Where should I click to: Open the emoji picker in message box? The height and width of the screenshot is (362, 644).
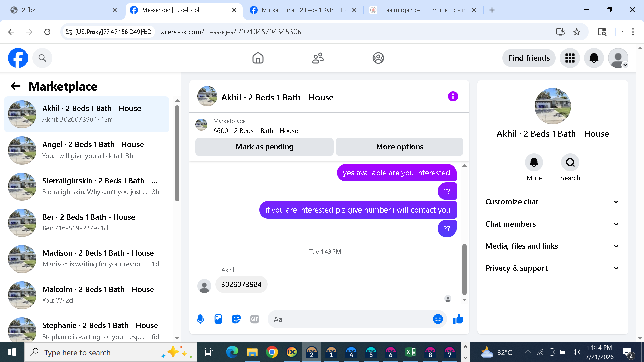pos(438,319)
